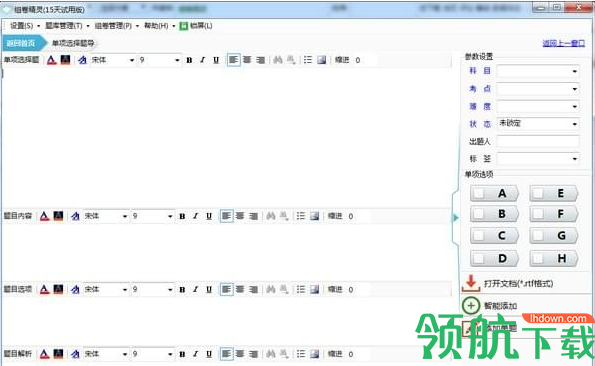Open font name dropdown in 单项选择题 toolbar
The image size is (595, 366).
coord(132,60)
